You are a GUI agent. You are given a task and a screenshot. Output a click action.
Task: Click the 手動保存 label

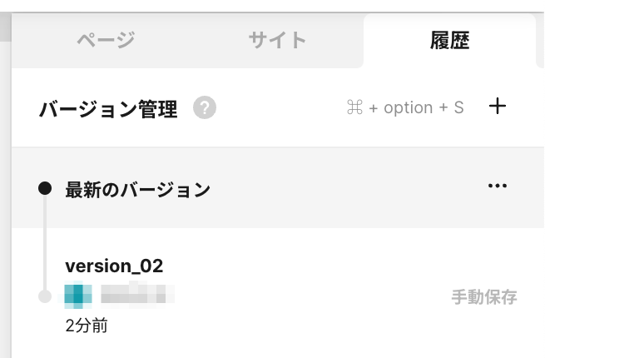pos(484,296)
